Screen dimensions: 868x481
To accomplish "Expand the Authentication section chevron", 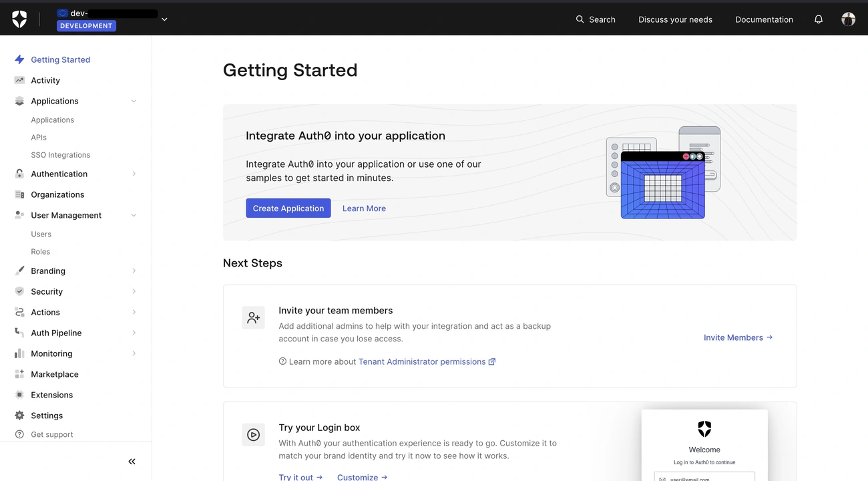I will (134, 174).
